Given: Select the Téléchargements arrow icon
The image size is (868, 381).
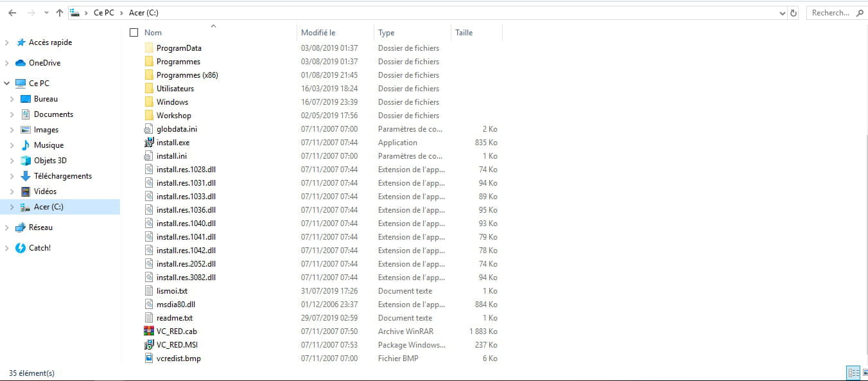Looking at the screenshot, I should coord(26,176).
